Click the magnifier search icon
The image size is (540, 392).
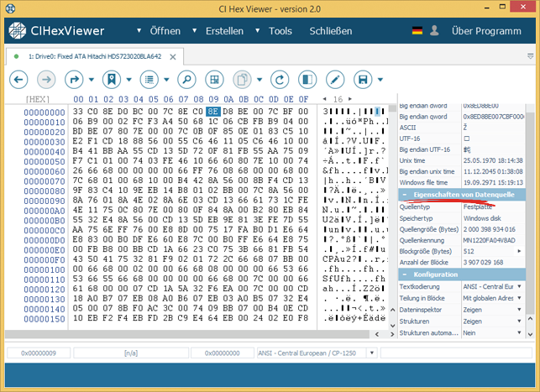(x=186, y=80)
